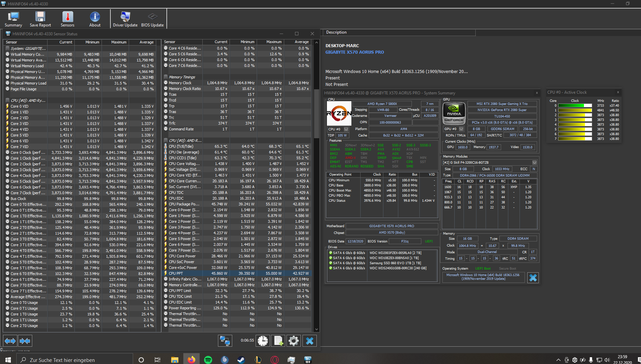Click the Save Report toolbar icon
The image size is (641, 364).
click(40, 19)
